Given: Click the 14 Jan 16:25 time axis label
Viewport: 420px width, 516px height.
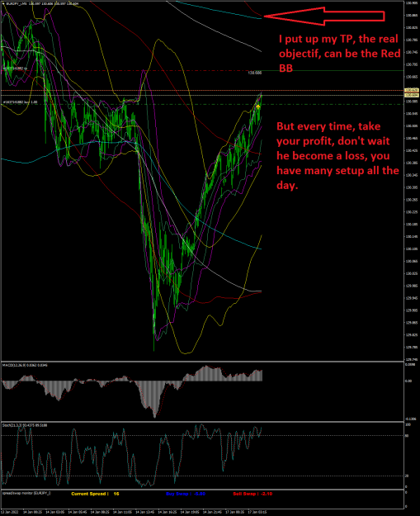Looking at the screenshot, I should [166, 512].
